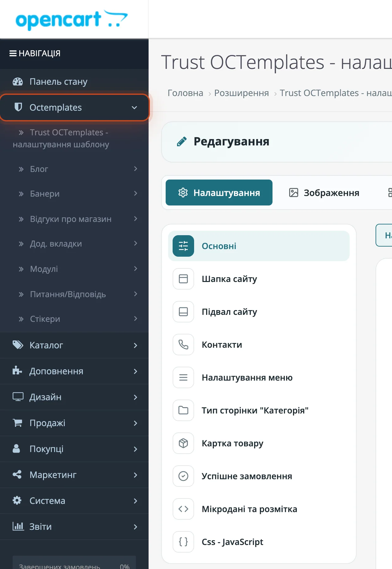Screen dimensions: 392x569
Task: Select the Основні settings section
Action: 259,246
